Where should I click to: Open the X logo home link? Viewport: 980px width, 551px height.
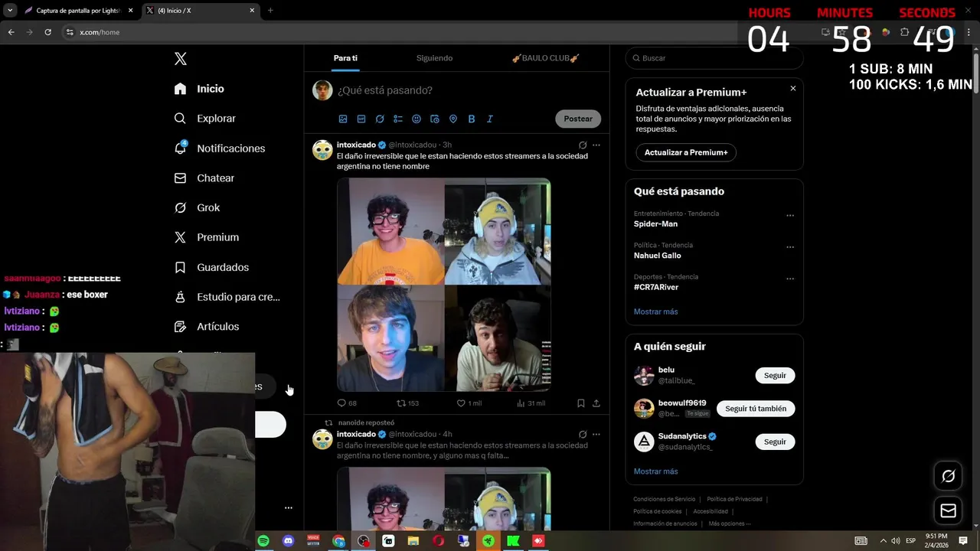point(180,59)
